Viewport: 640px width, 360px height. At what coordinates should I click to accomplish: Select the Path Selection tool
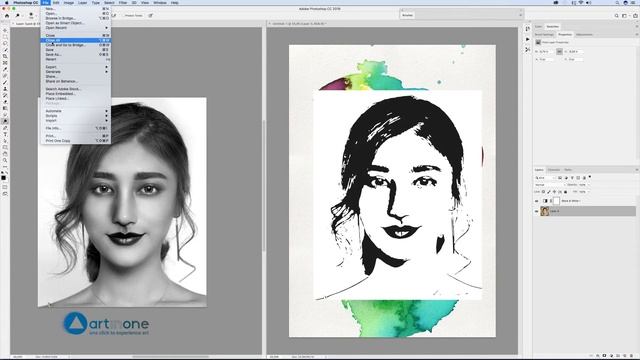click(x=5, y=141)
